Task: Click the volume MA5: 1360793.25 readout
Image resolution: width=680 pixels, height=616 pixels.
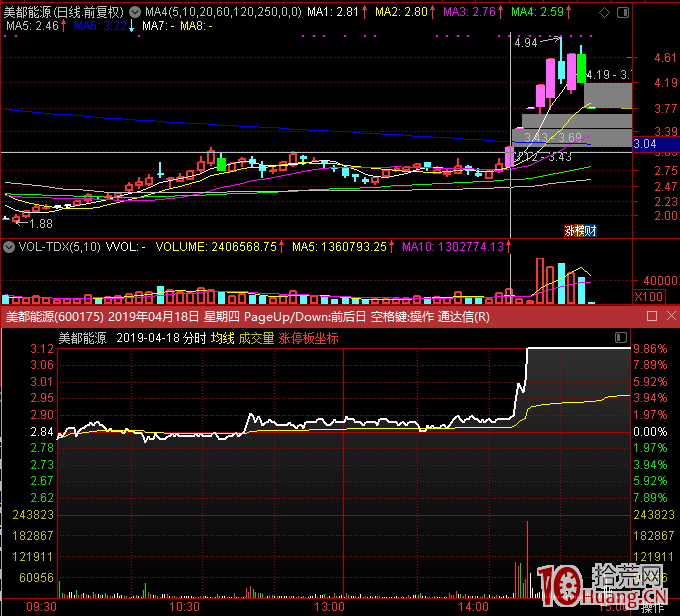Action: tap(340, 247)
